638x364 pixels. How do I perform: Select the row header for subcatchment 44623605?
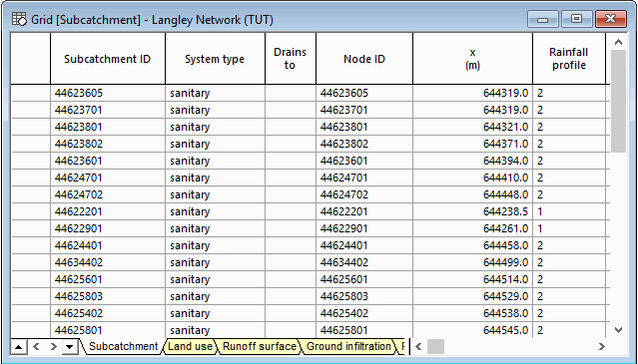coord(31,93)
